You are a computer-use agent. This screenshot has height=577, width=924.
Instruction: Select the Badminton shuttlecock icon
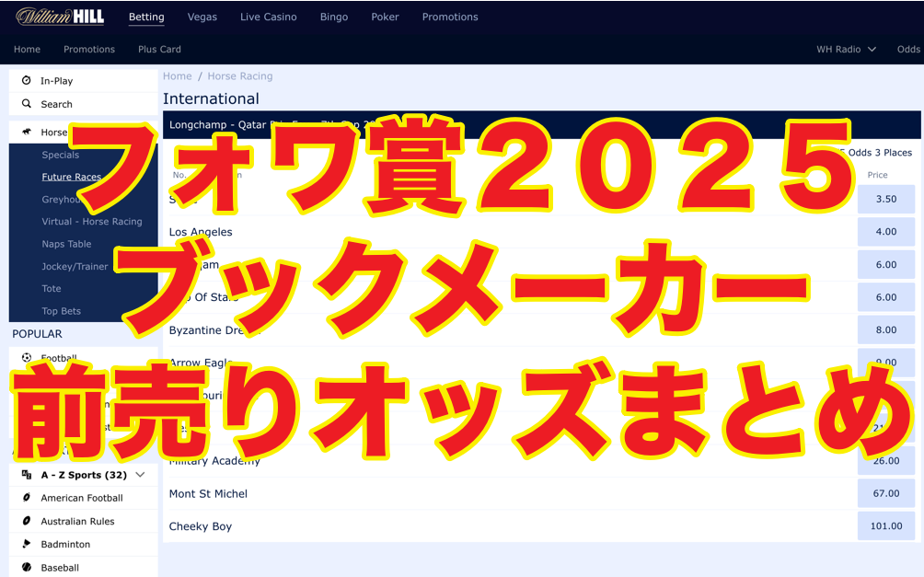coord(27,544)
